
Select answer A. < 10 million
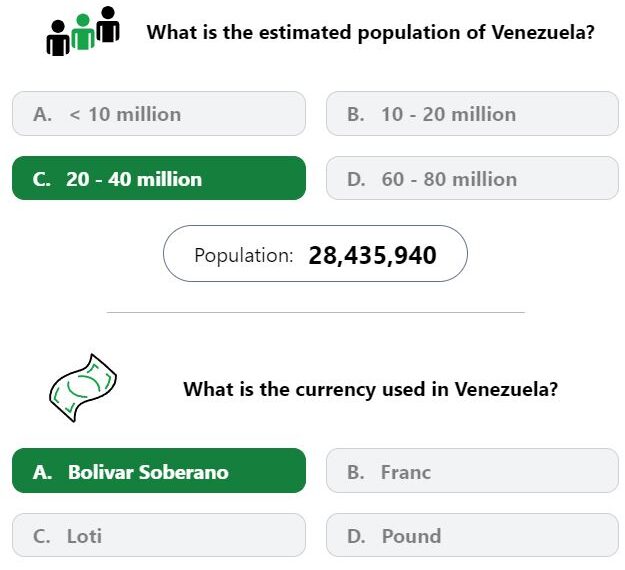(x=159, y=114)
